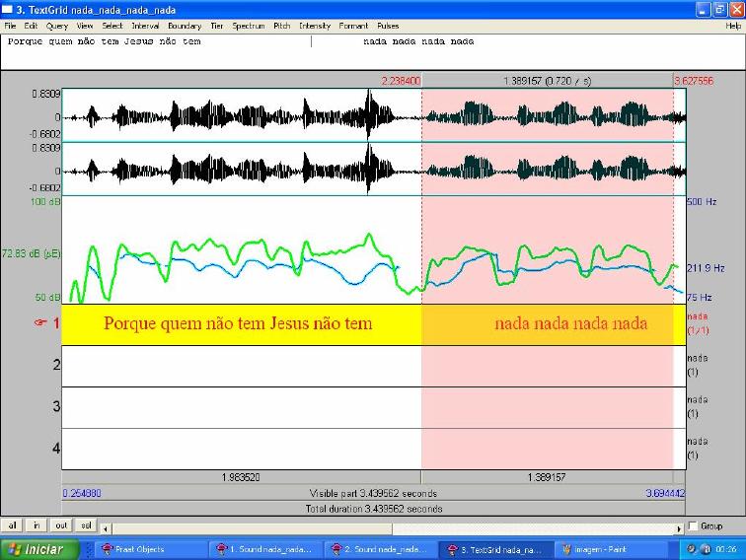Switch to '3. TextGrid nada_na' taskbar window
Image resolution: width=746 pixels, height=560 pixels.
pyautogui.click(x=496, y=549)
